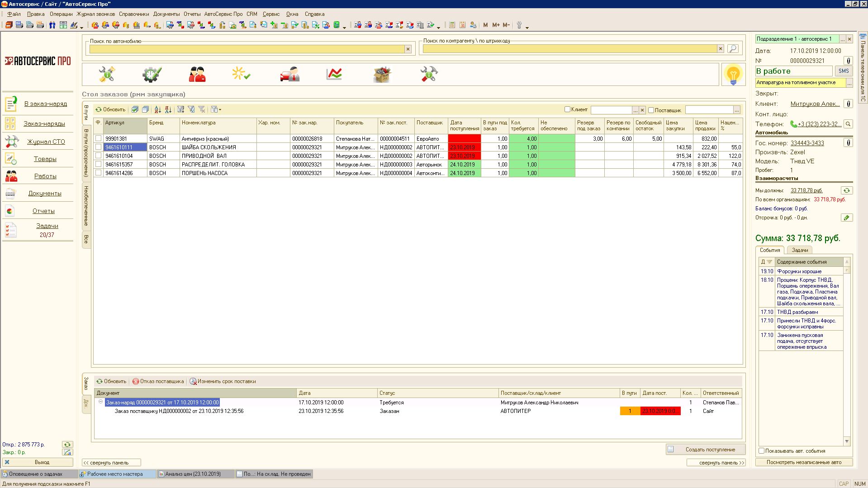868x488 pixels.
Task: Open the two red-shirted people icon
Action: click(x=197, y=74)
